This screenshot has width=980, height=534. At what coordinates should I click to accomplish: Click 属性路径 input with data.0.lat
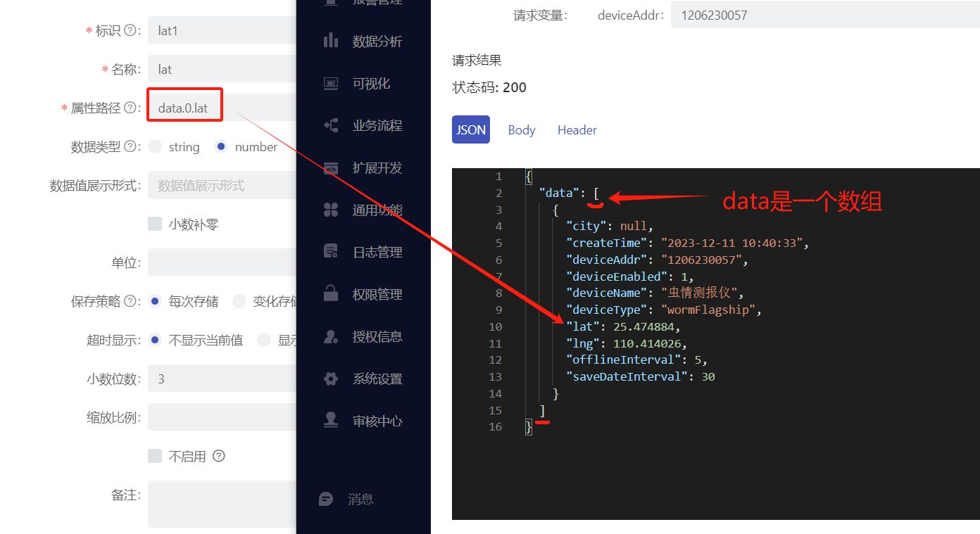coord(222,108)
